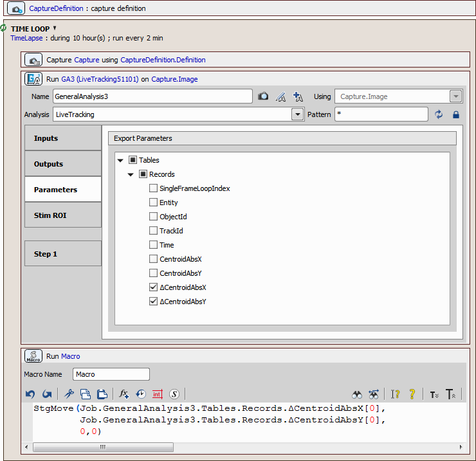Redo the macro edit
Viewport: 476px width, 461px height.
point(47,394)
